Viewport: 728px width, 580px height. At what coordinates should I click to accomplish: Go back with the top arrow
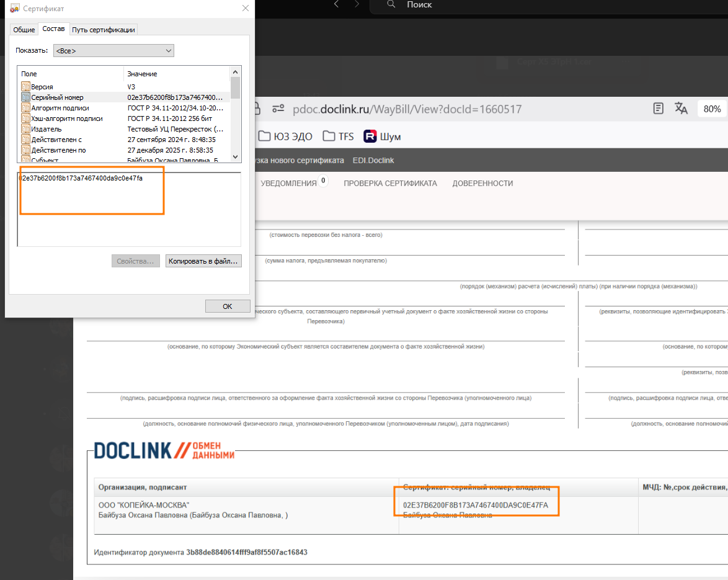click(337, 4)
